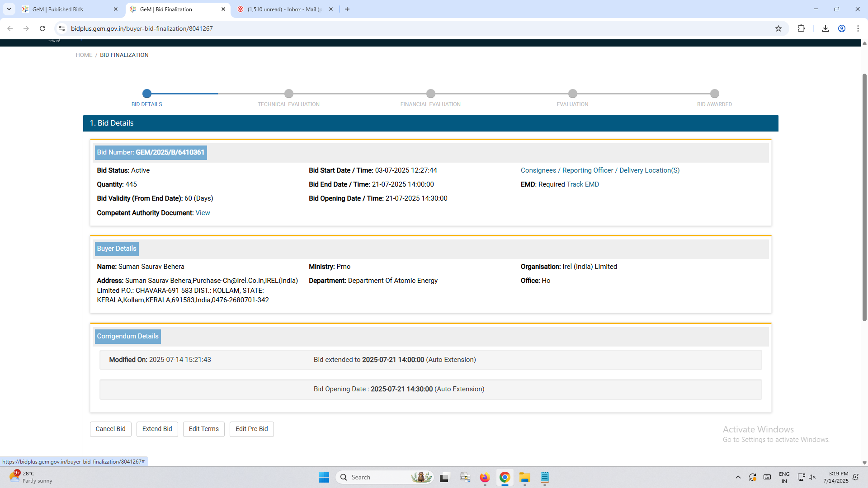Click the sync status tray icon
This screenshot has height=488, width=868.
click(x=753, y=477)
